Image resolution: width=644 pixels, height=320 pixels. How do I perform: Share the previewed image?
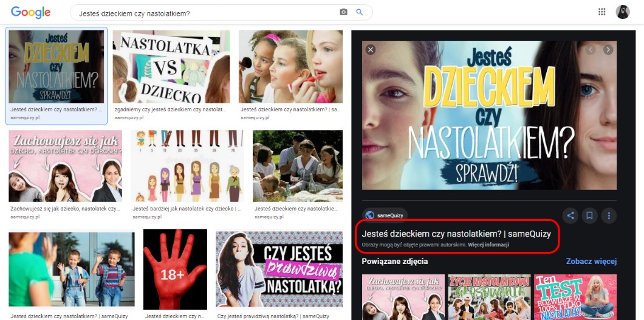click(570, 215)
